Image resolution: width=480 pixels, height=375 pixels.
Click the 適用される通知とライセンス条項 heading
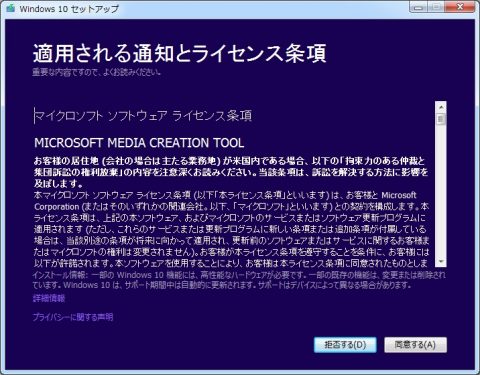coord(180,53)
